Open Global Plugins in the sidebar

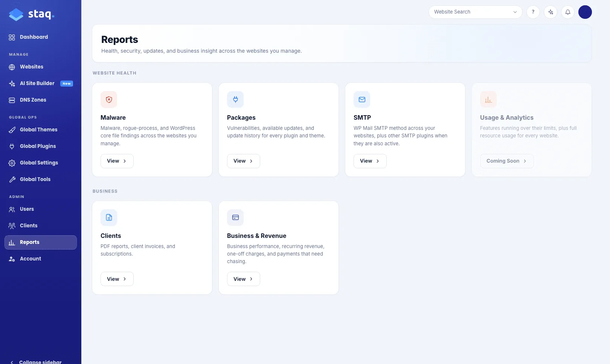coord(41,146)
